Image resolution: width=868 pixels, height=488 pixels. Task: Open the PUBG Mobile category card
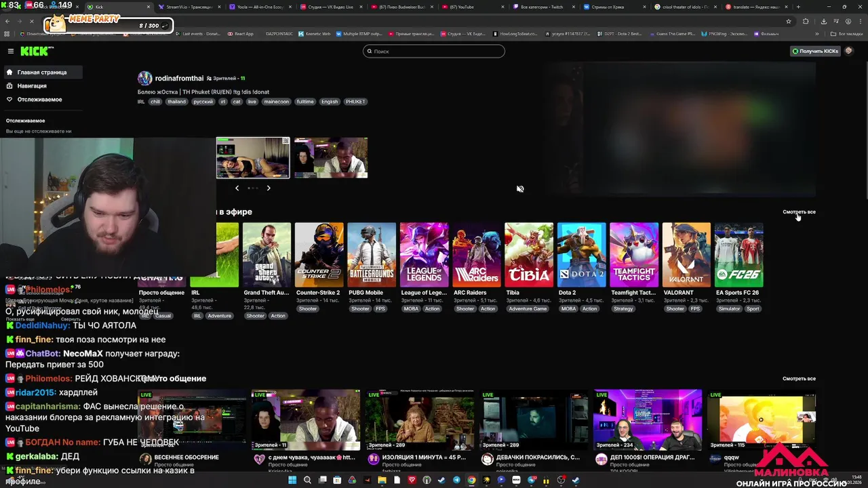click(372, 255)
